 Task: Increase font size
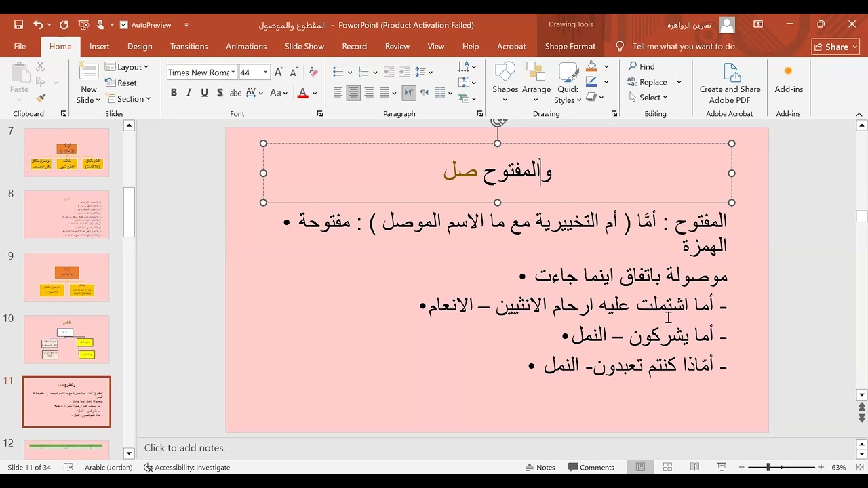click(279, 73)
